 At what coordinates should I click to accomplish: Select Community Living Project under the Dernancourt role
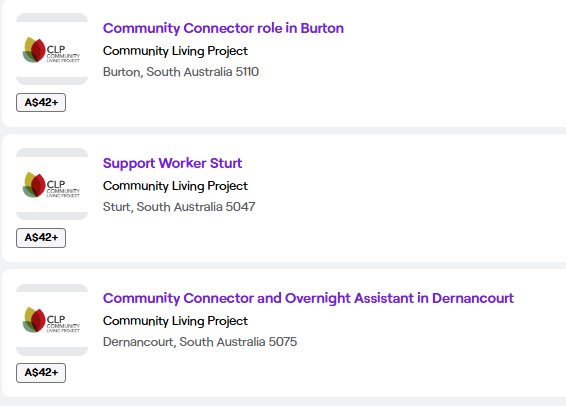175,321
